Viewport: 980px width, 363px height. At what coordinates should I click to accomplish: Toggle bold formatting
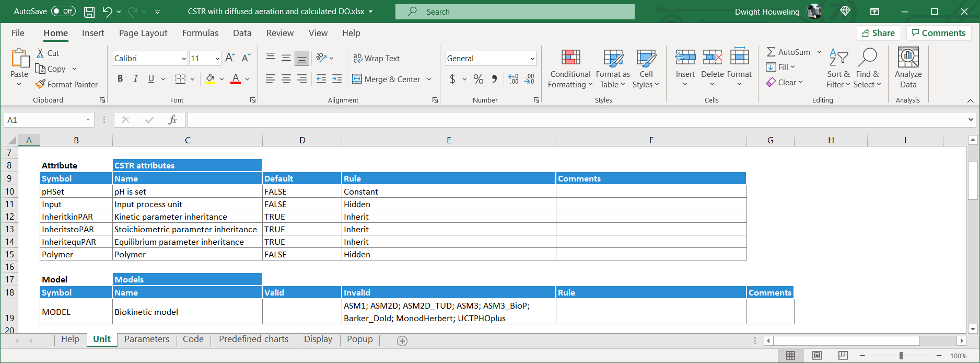coord(120,79)
